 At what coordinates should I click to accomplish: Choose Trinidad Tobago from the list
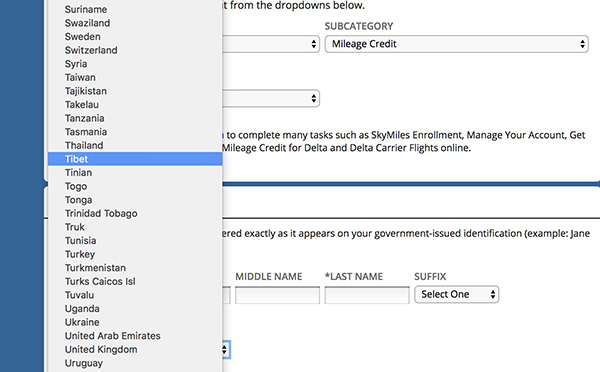click(135, 213)
